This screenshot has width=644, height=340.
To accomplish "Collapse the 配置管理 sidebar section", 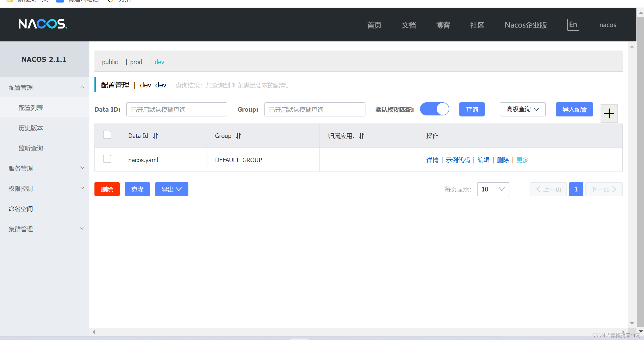I will tap(45, 87).
